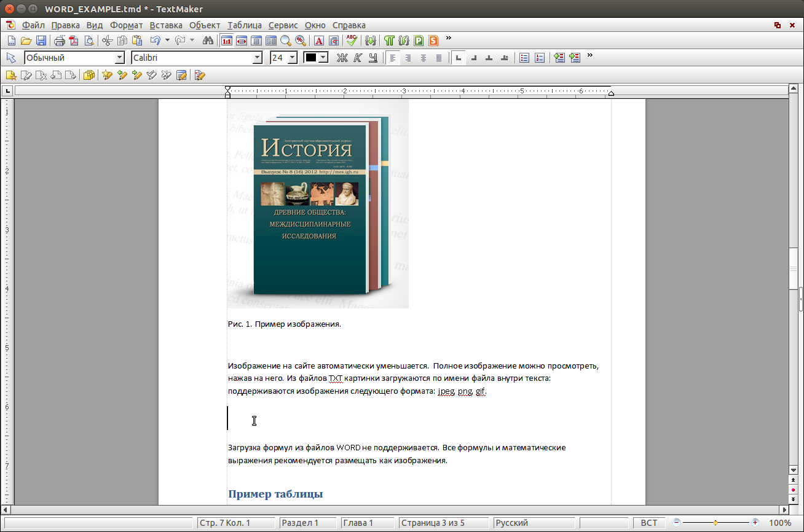Increase indent with green right arrow
Image resolution: width=804 pixels, height=532 pixels.
tap(575, 58)
